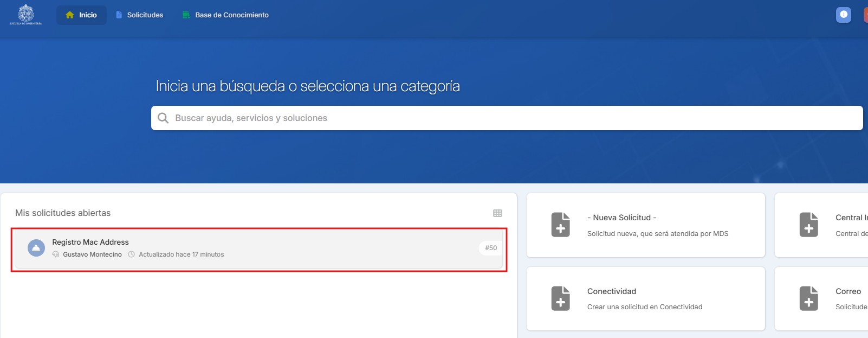
Task: Click the file-plus icon on Conectividad card
Action: 560,298
